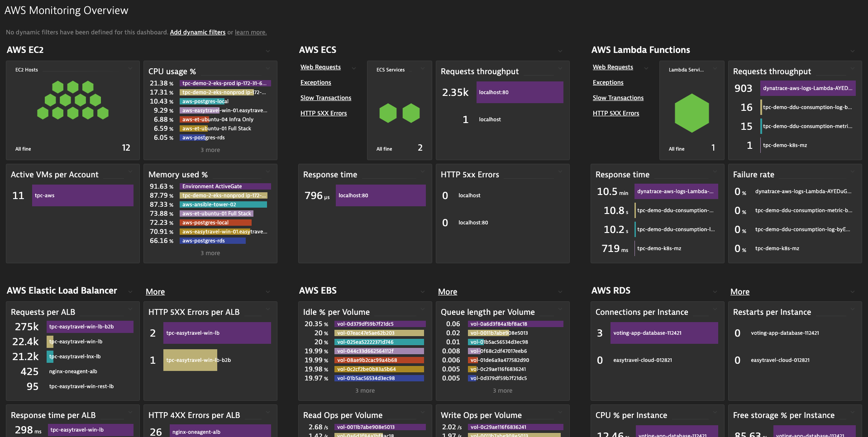Viewport: 868px width, 437px height.
Task: Show 3 more entries in CPU usage %
Action: coord(210,150)
